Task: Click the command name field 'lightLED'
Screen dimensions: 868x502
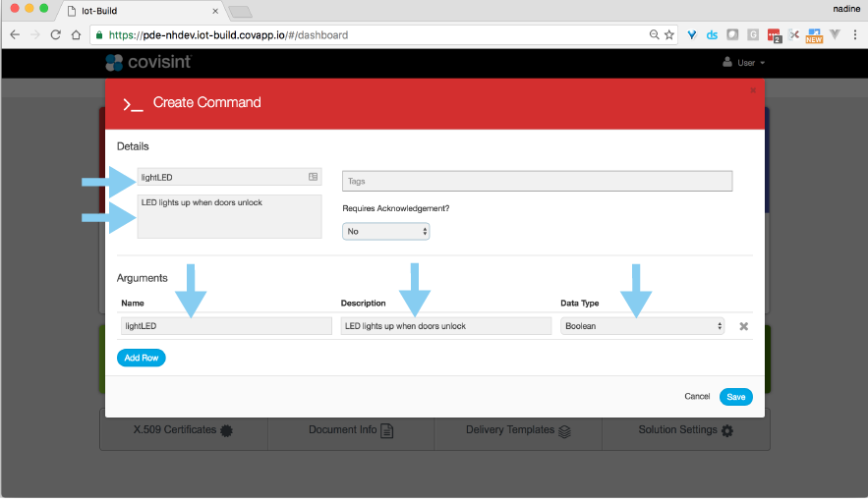Action: coord(221,177)
